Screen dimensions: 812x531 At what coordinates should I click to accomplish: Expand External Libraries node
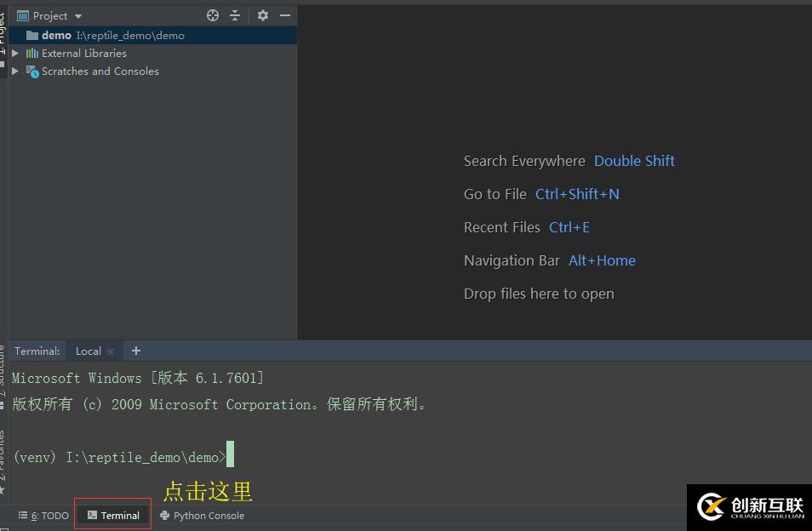point(15,54)
